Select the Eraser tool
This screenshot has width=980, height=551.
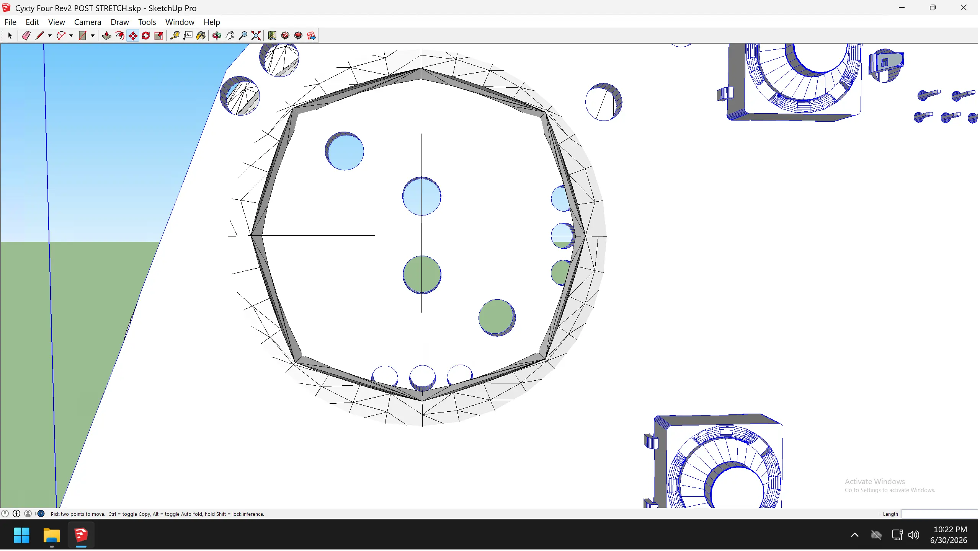26,36
